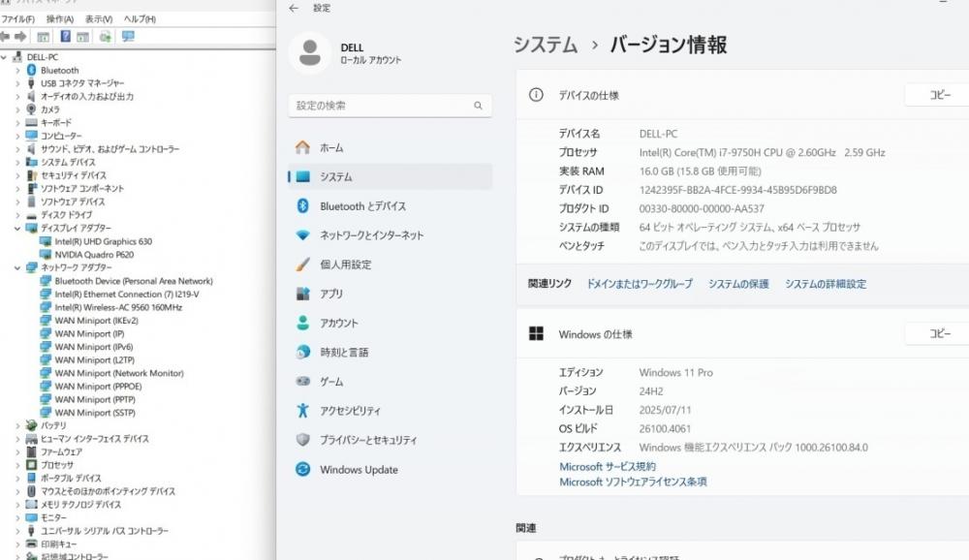
Task: Click the search magnifier in settings search box
Action: click(x=478, y=106)
